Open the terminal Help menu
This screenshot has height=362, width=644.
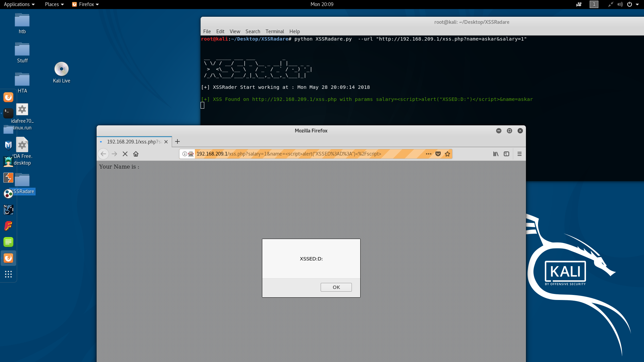tap(294, 32)
